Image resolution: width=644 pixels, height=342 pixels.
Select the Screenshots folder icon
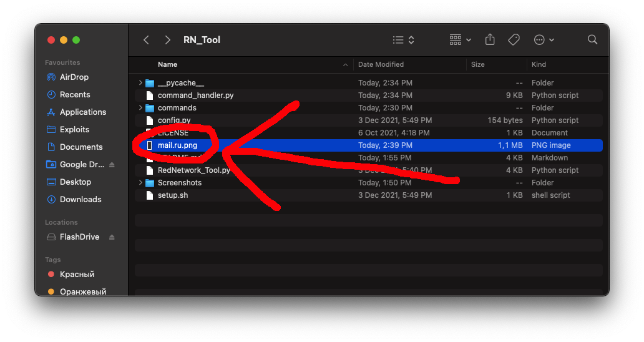click(x=150, y=183)
